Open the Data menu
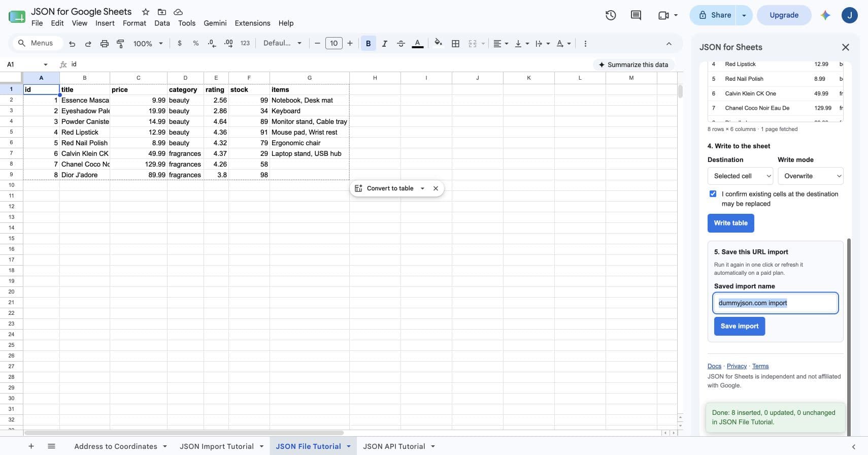 [x=162, y=23]
